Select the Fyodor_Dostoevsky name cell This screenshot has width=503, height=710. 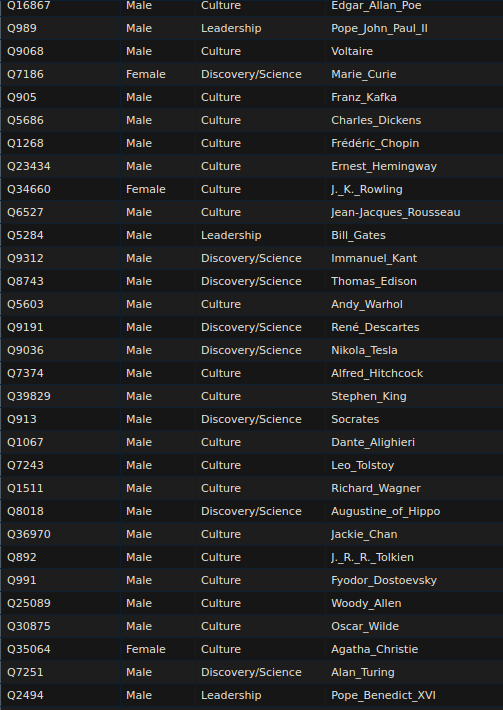(x=414, y=580)
